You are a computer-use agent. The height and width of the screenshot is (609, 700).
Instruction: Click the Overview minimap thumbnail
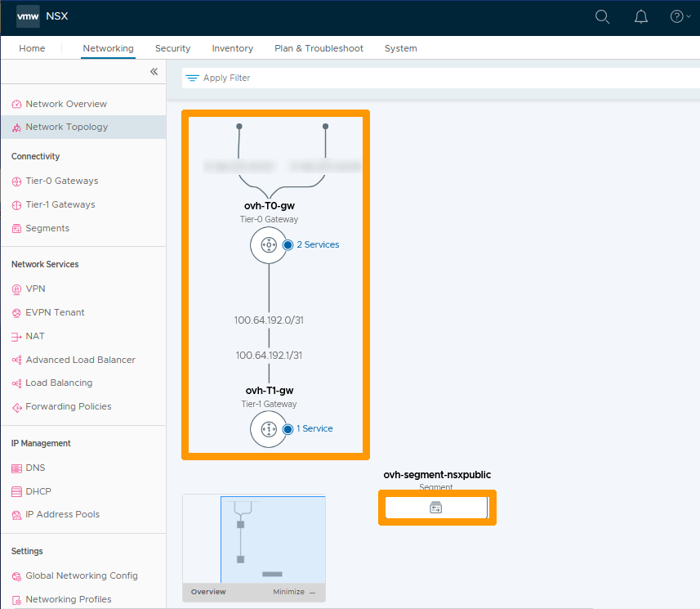(x=253, y=538)
